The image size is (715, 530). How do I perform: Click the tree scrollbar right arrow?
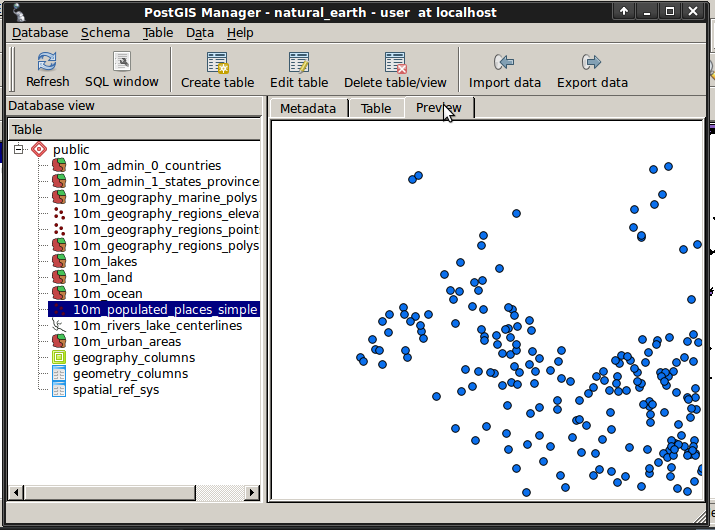(252, 492)
